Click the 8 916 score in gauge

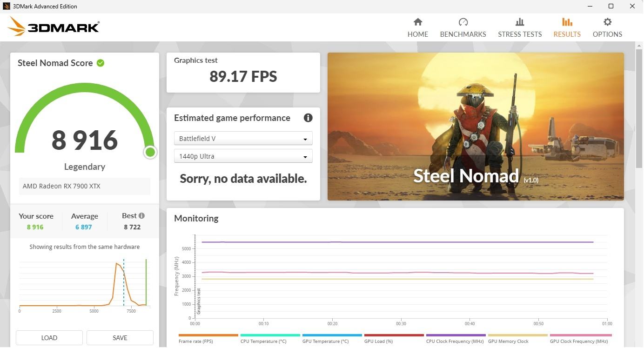pos(85,140)
